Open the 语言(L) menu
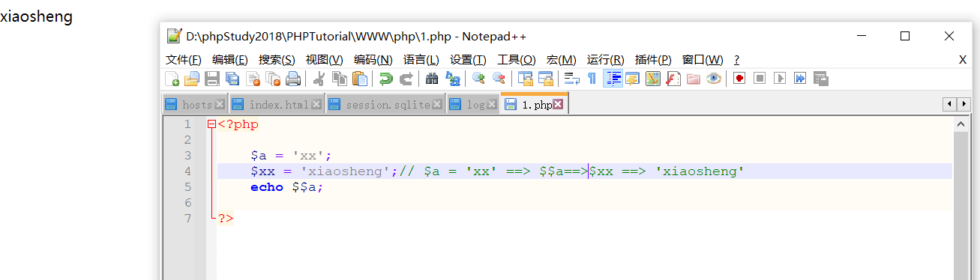980x280 pixels. [x=421, y=60]
